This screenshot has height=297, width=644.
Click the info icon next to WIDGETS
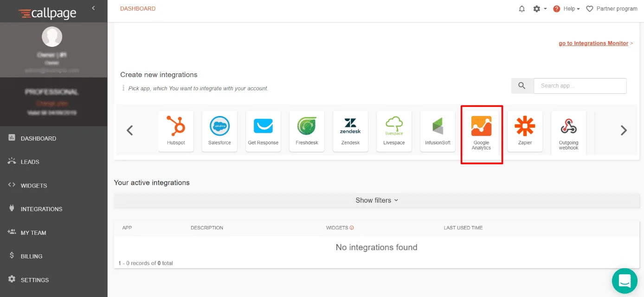tap(352, 228)
